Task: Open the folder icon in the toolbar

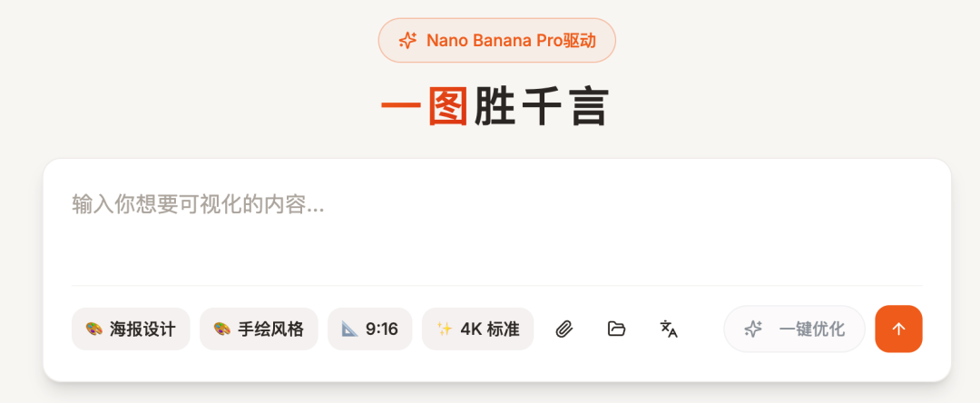Action: 616,329
